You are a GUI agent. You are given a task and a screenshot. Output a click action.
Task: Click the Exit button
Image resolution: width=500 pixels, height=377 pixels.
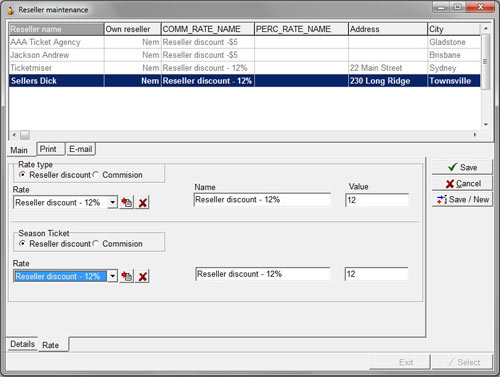point(400,362)
